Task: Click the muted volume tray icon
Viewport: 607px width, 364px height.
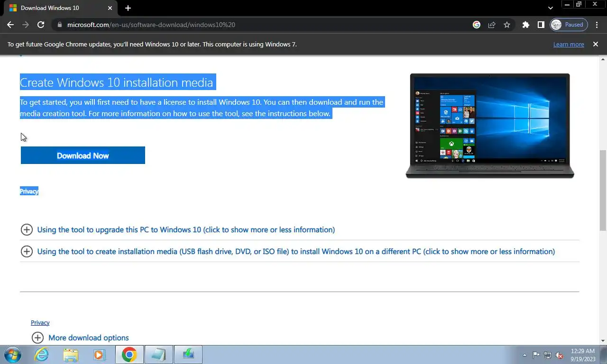Action: point(559,355)
